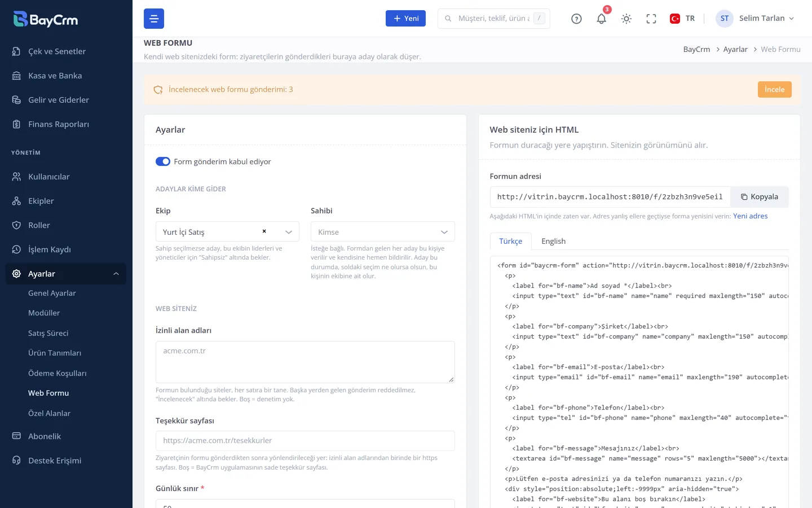This screenshot has height=508, width=812.
Task: Open the help question mark icon
Action: tap(576, 19)
